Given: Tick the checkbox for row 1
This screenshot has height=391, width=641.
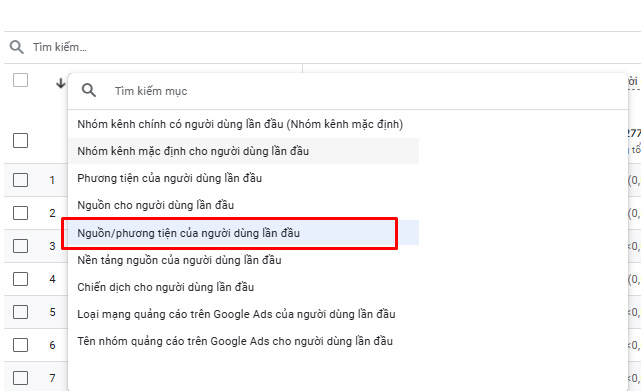Looking at the screenshot, I should tap(20, 180).
